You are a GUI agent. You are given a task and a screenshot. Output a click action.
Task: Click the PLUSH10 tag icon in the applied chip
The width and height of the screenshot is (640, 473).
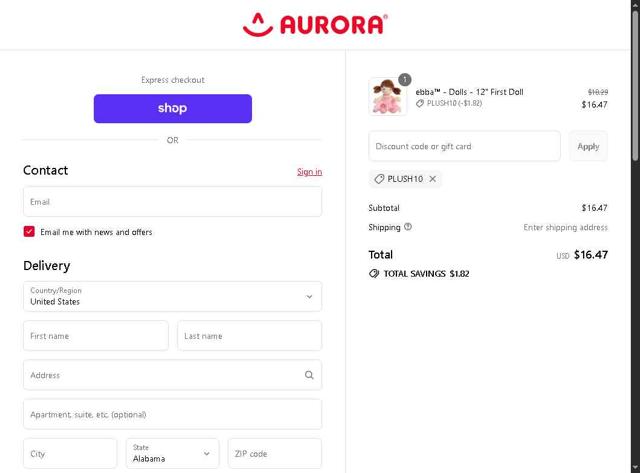(x=379, y=179)
